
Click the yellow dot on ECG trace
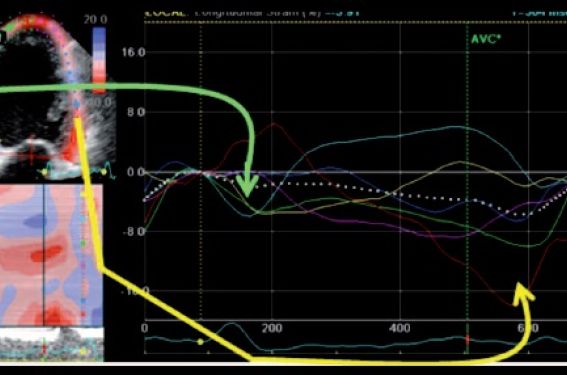click(x=200, y=341)
